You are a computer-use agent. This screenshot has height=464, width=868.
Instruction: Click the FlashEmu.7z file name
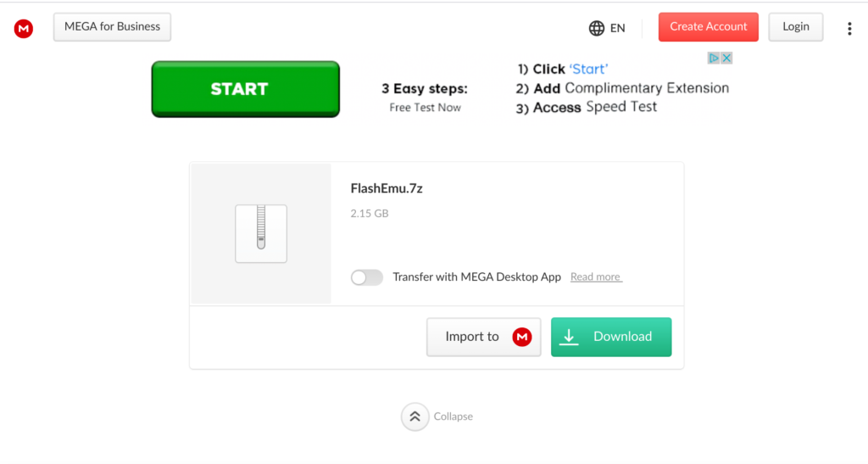tap(387, 188)
